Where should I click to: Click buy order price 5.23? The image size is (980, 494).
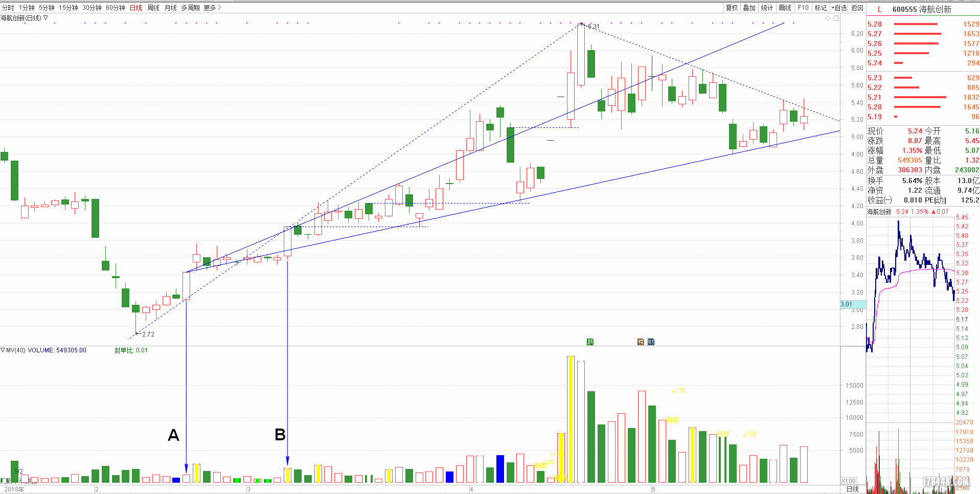point(875,78)
